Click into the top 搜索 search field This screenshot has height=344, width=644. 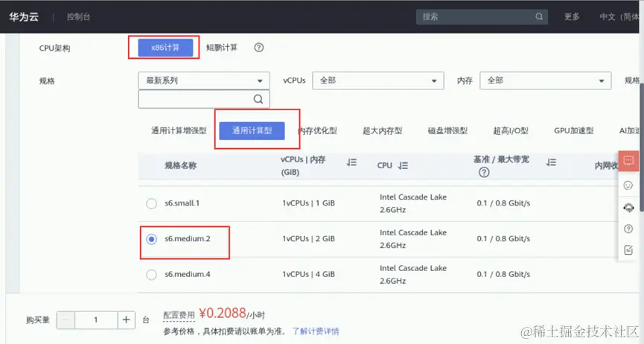tap(482, 17)
